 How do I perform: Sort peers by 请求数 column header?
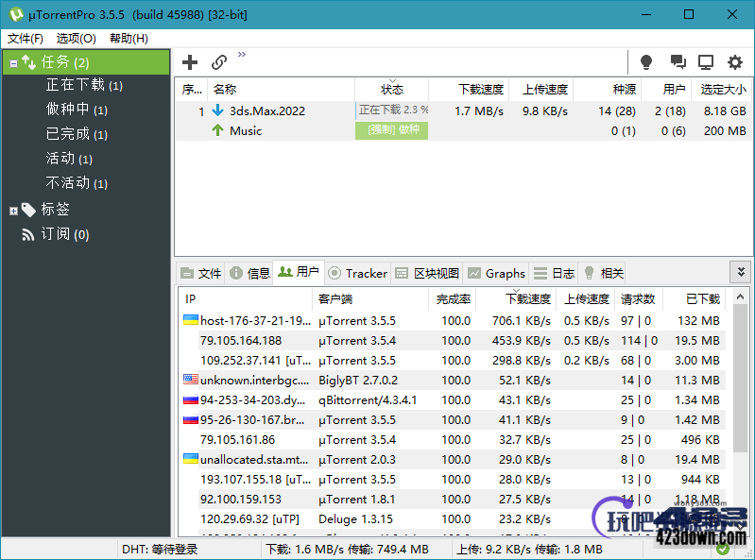point(638,299)
